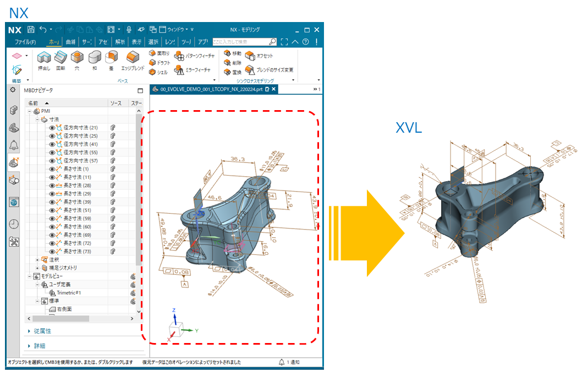Click the ミラーフィーチャ tool
Image resolution: width=588 pixels, height=370 pixels.
click(193, 70)
